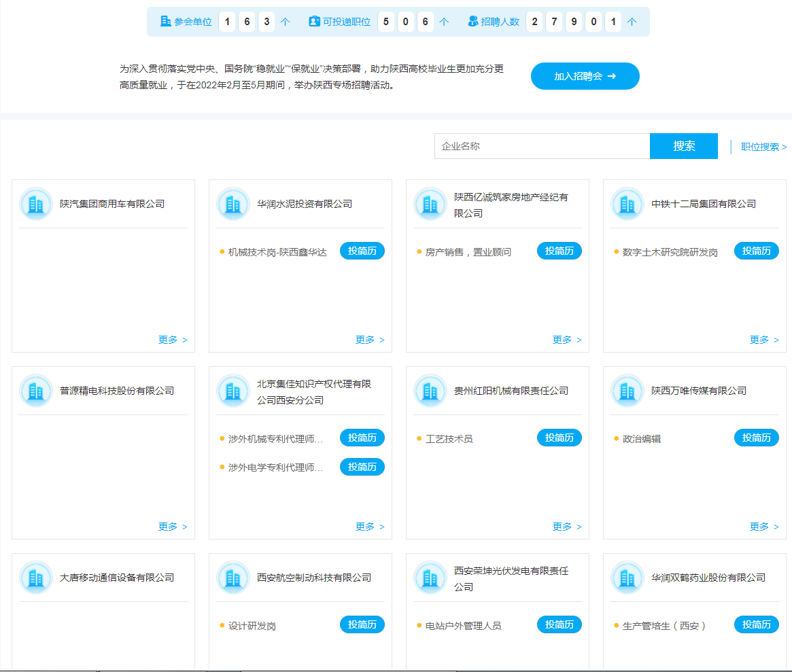Viewport: 792px width, 672px height.
Task: Click 北京集佳知识产权代理 company logo icon
Action: click(233, 391)
